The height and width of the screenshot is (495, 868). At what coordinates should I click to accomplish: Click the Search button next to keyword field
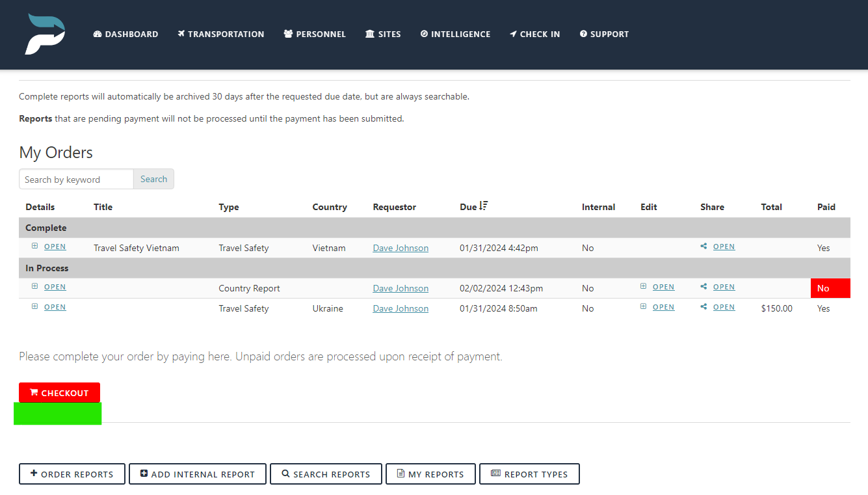tap(153, 179)
